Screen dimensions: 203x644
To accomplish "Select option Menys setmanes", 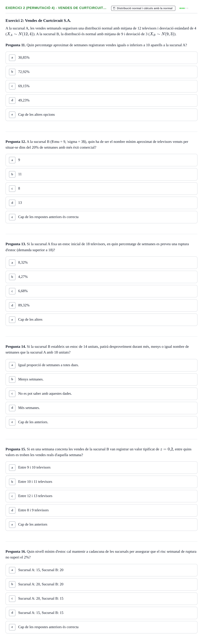I will 101,379.
